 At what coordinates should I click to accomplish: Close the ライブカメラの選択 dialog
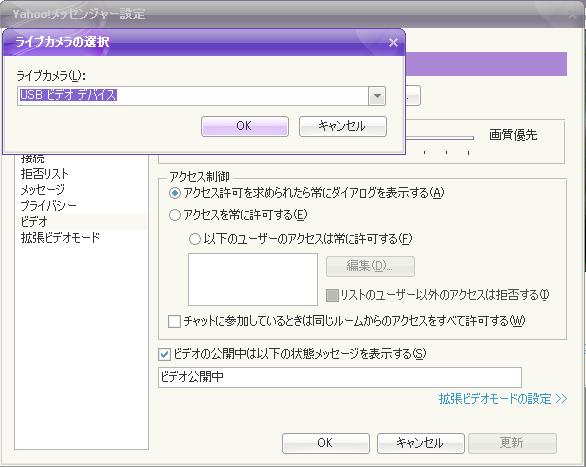[x=393, y=43]
